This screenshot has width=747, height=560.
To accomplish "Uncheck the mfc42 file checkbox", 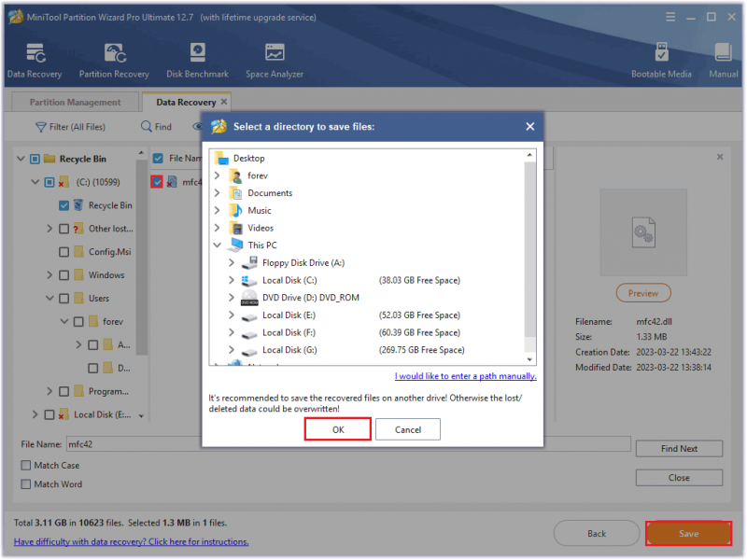I will [x=157, y=182].
